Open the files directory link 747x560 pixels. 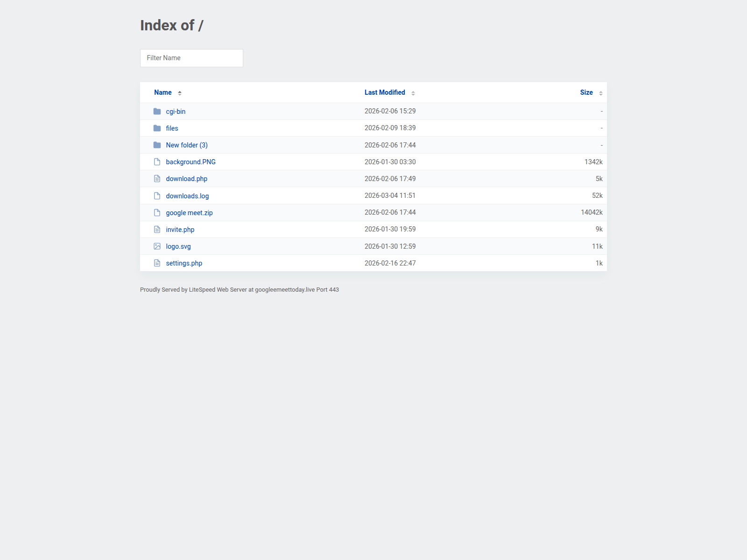(172, 128)
